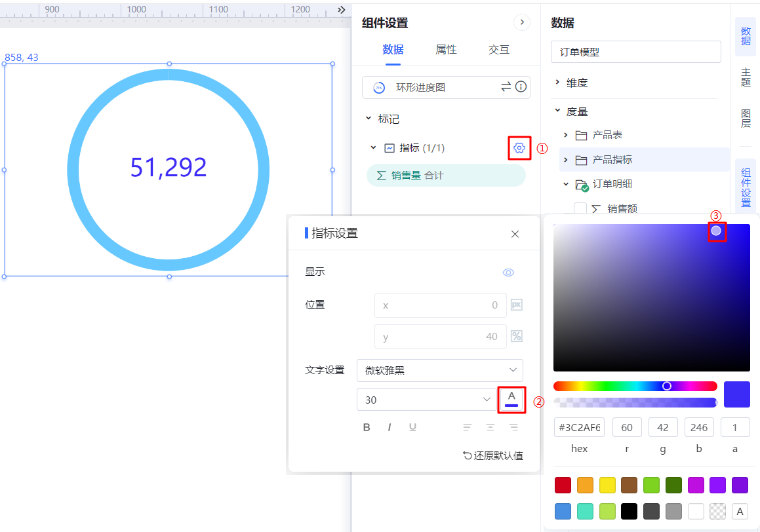Click the hue rainbow slider

(x=635, y=386)
